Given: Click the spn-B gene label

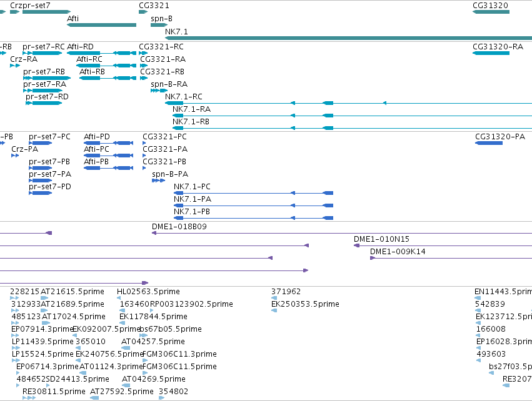Looking at the screenshot, I should click(x=161, y=19).
